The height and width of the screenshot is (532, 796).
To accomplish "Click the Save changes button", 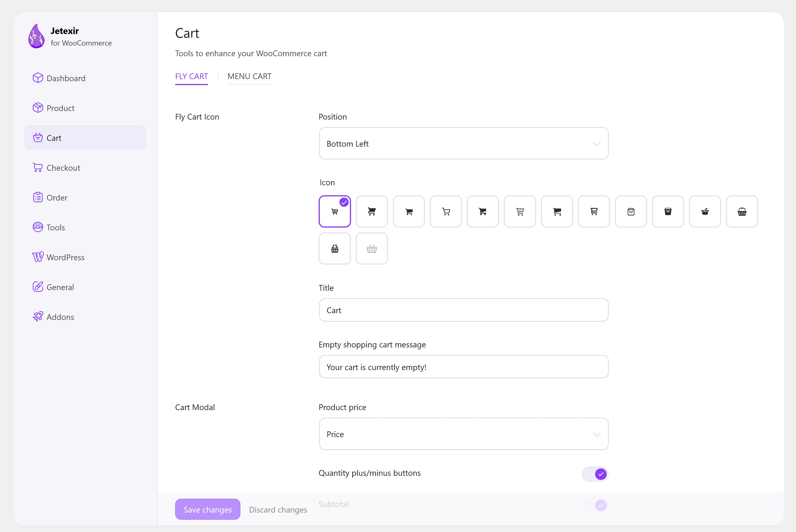I will (x=208, y=509).
